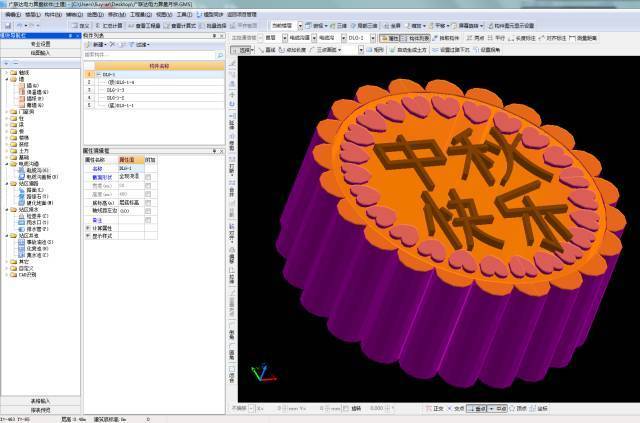The image size is (640, 423).
Task: Choose the 点加长度 point-plus-length tool
Action: [x=292, y=50]
